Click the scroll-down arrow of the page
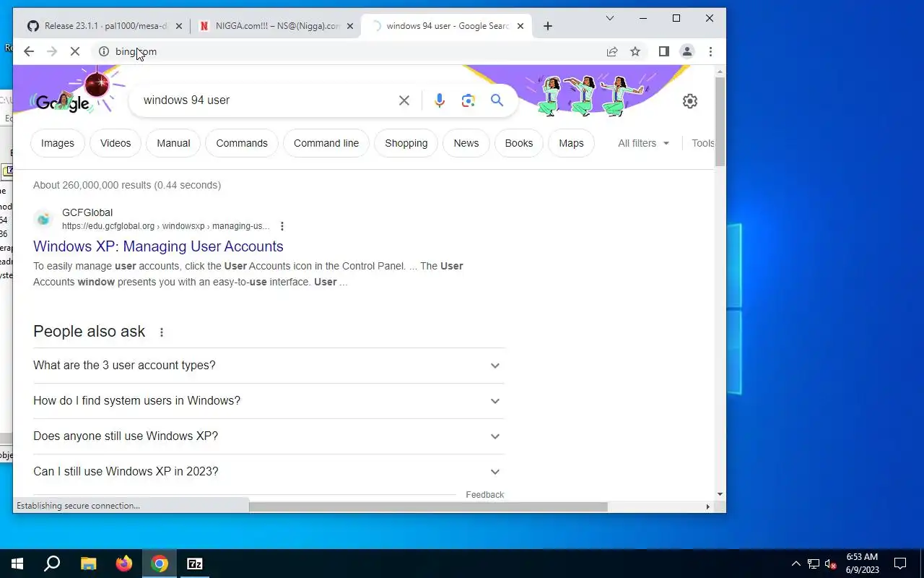Screen dimensions: 924x578 click(720, 494)
